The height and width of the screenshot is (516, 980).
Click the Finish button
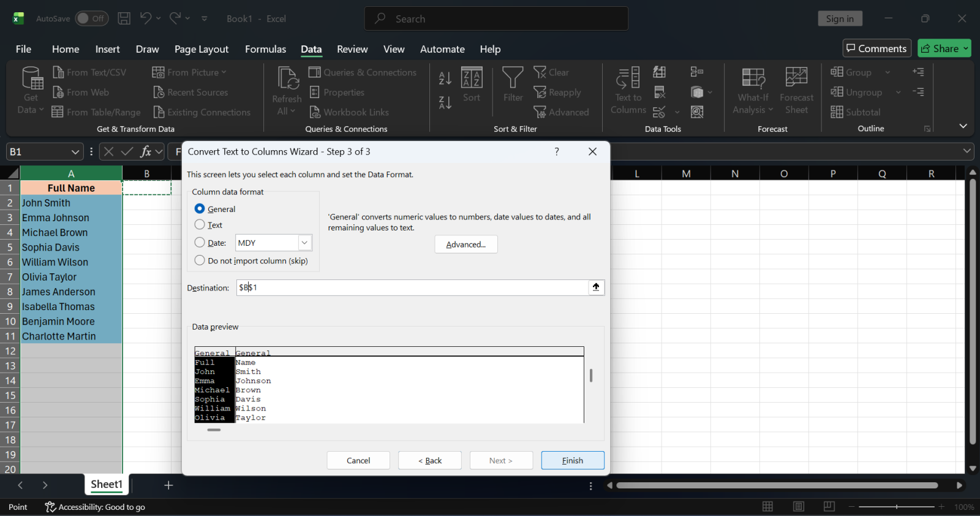coord(573,460)
